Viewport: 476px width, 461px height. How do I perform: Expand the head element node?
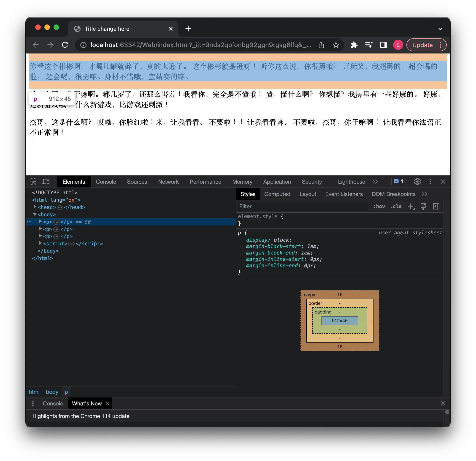click(x=35, y=207)
